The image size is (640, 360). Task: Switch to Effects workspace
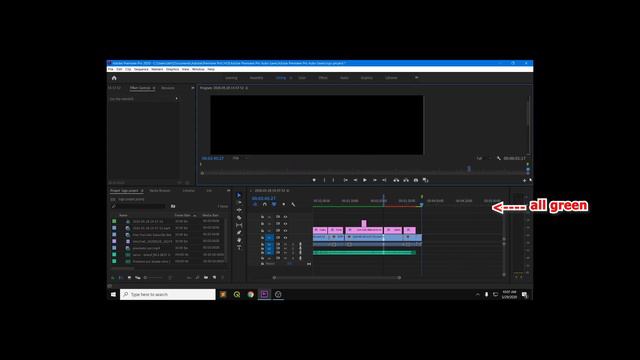[323, 78]
